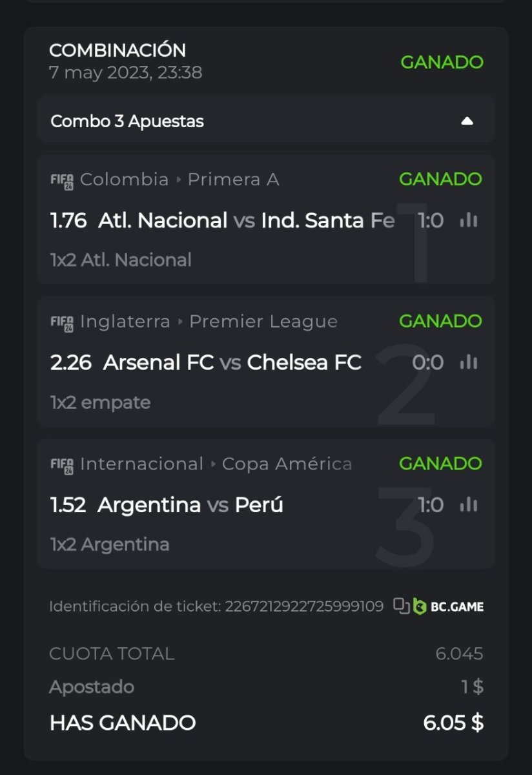532x775 pixels.
Task: Collapse the Combo 3 Apuestas arrow
Action: tap(467, 121)
